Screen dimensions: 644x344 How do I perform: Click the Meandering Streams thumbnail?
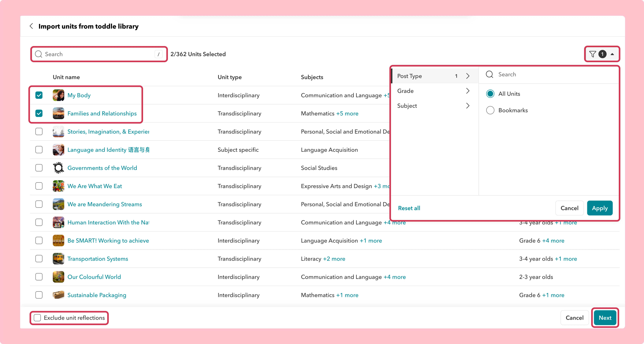59,204
